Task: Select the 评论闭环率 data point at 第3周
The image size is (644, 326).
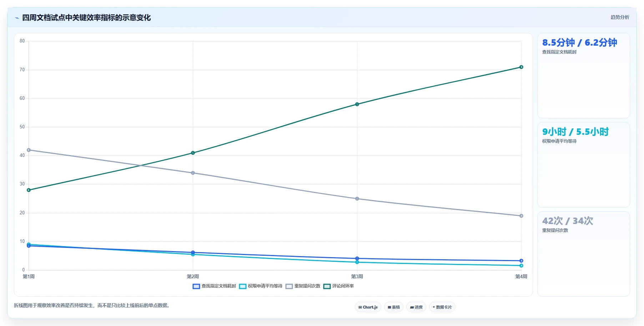Action: [x=357, y=105]
